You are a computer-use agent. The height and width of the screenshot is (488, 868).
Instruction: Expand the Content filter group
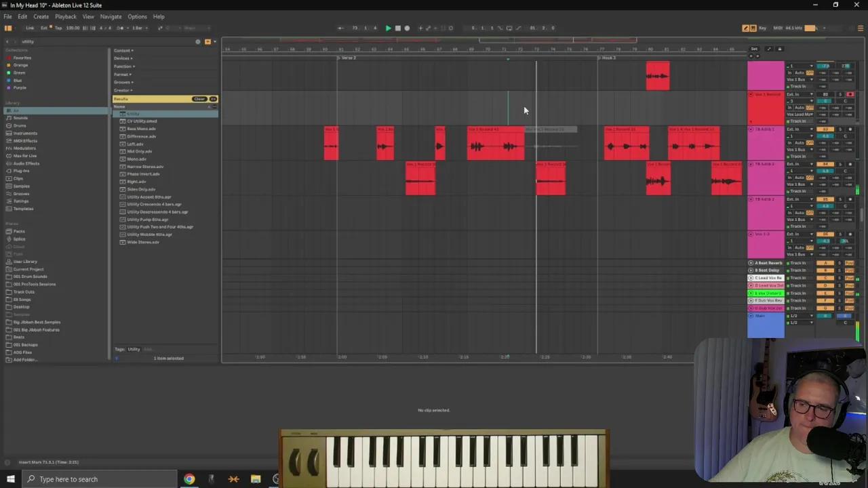tap(123, 50)
